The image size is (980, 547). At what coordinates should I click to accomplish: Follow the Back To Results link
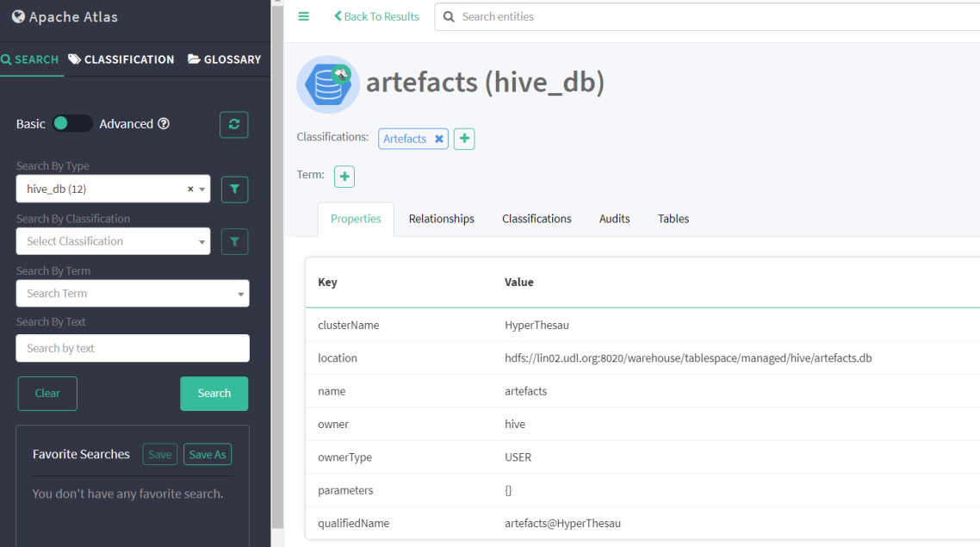376,16
